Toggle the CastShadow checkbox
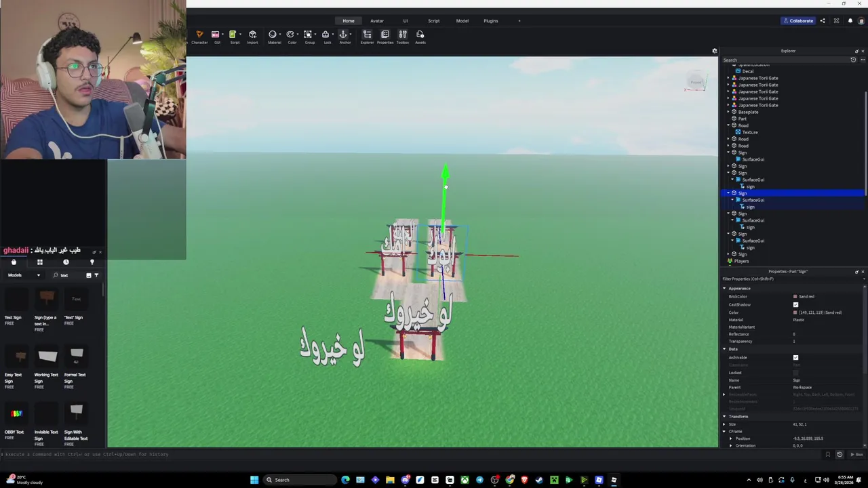This screenshot has width=868, height=488. pyautogui.click(x=795, y=304)
